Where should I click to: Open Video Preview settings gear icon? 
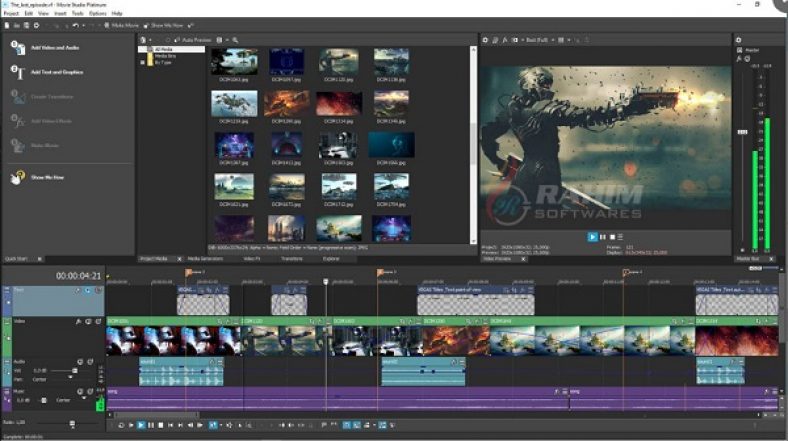[x=485, y=40]
